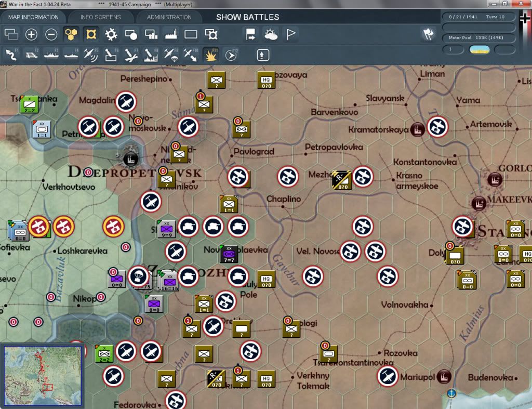Click the flag with arrow icon
Screen dimensions: 532x409
[251, 34]
